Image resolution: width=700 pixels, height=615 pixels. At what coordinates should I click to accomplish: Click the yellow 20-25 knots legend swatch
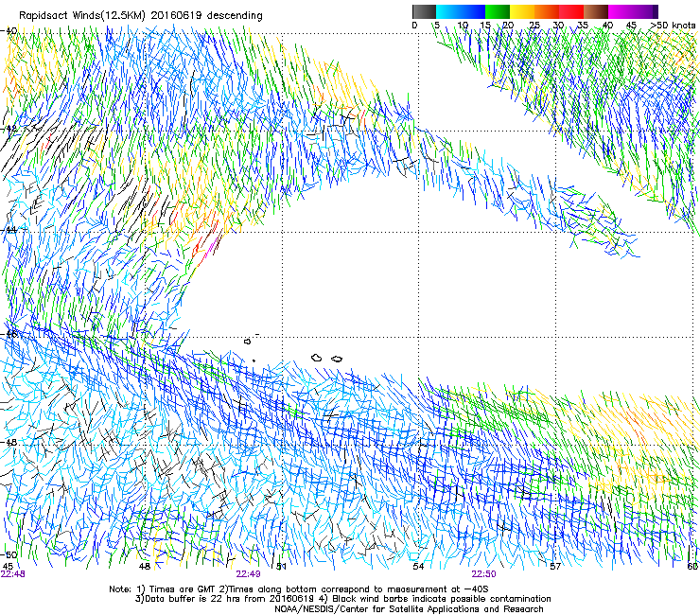pyautogui.click(x=522, y=11)
